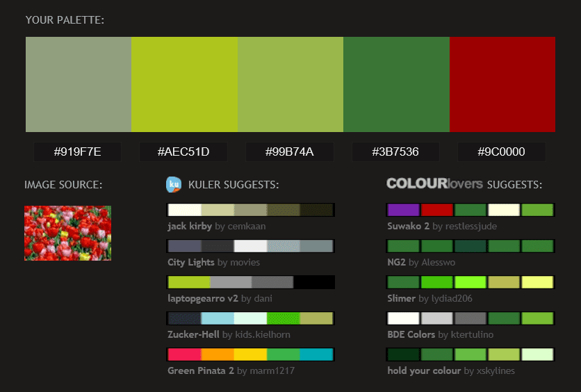The height and width of the screenshot is (392, 581).
Task: Open the laptopgearro v2 palette strip
Action: pos(250,282)
